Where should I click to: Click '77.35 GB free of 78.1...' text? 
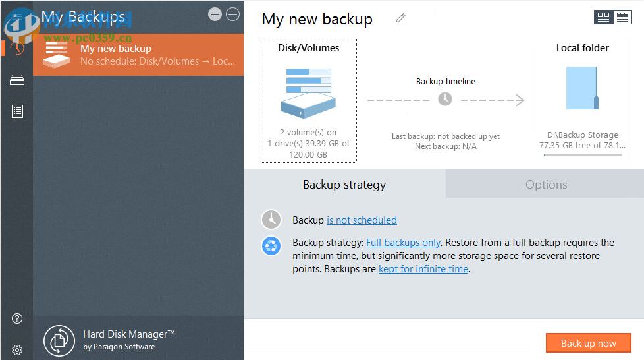point(582,145)
